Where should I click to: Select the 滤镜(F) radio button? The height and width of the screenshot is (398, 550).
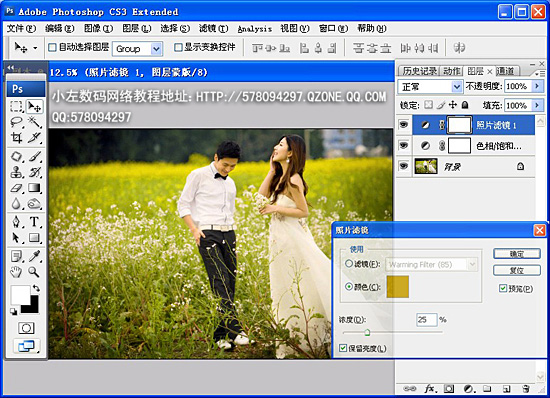coord(349,264)
